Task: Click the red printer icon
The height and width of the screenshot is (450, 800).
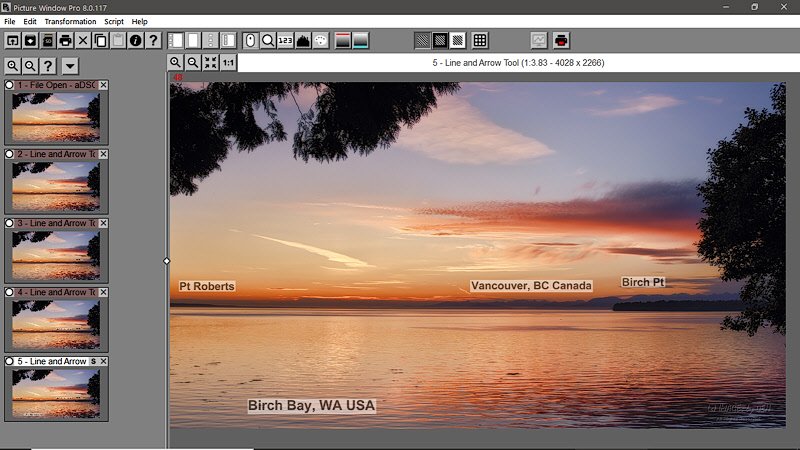Action: (562, 41)
